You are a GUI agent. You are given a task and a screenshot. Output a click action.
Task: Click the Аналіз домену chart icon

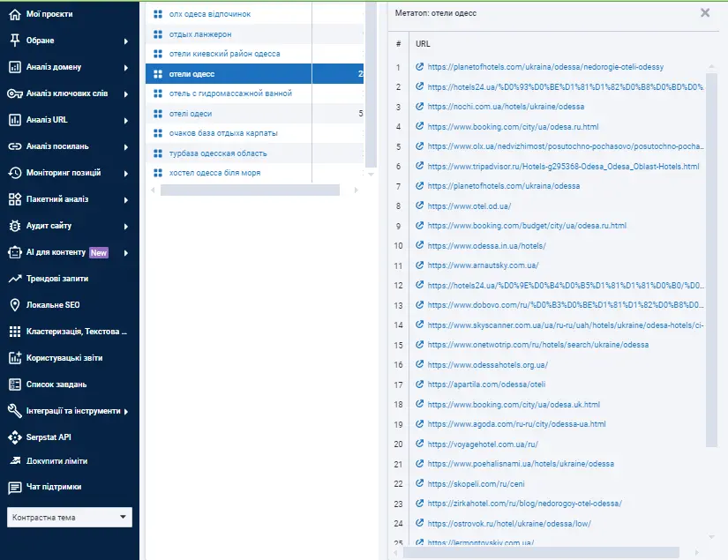coord(15,67)
